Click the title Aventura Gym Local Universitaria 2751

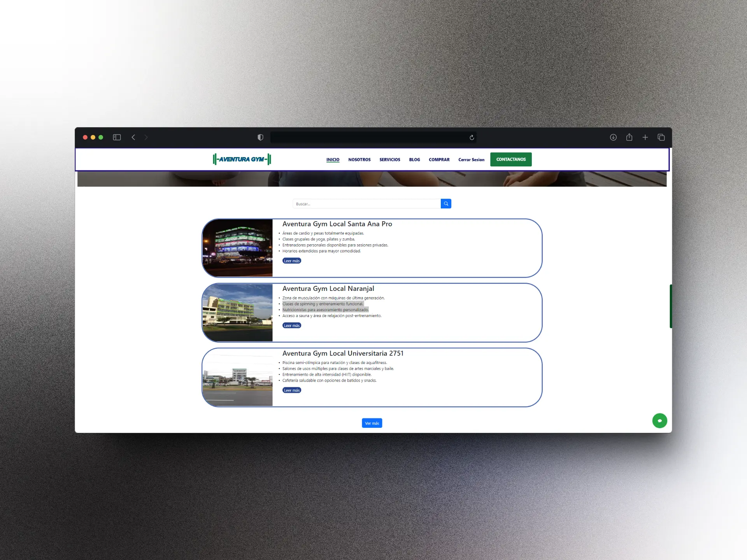coord(343,353)
